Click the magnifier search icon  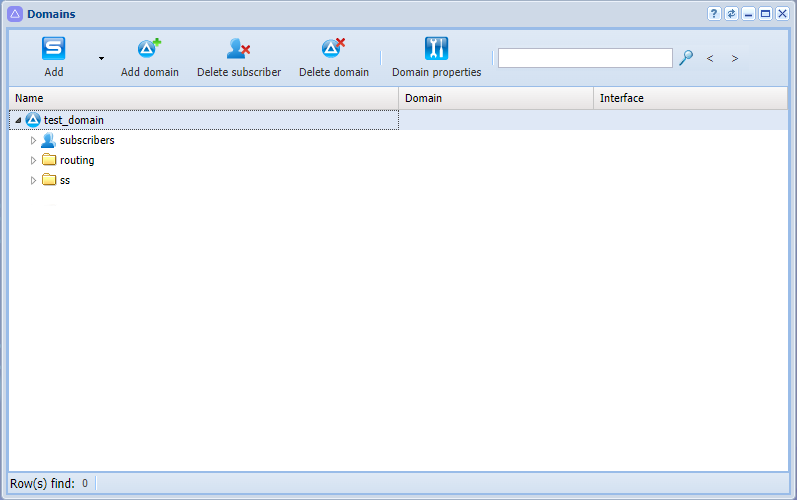[686, 57]
